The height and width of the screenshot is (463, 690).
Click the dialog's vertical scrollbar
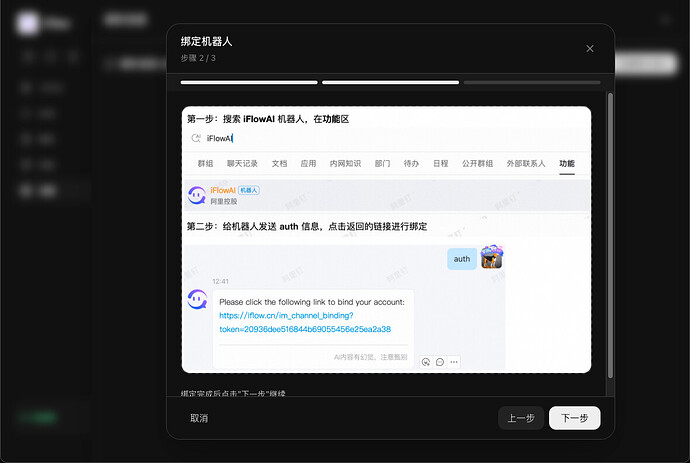[x=610, y=235]
